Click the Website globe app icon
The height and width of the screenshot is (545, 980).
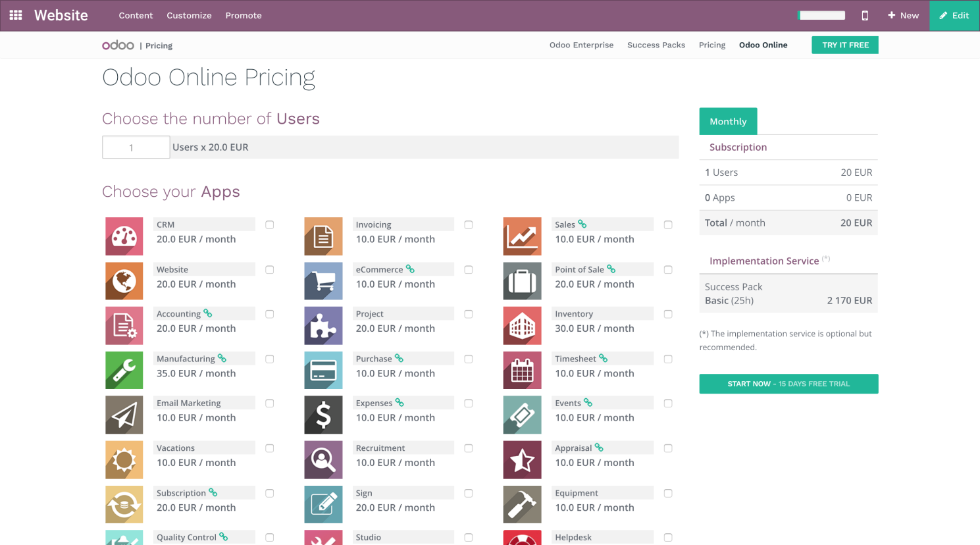[124, 281]
